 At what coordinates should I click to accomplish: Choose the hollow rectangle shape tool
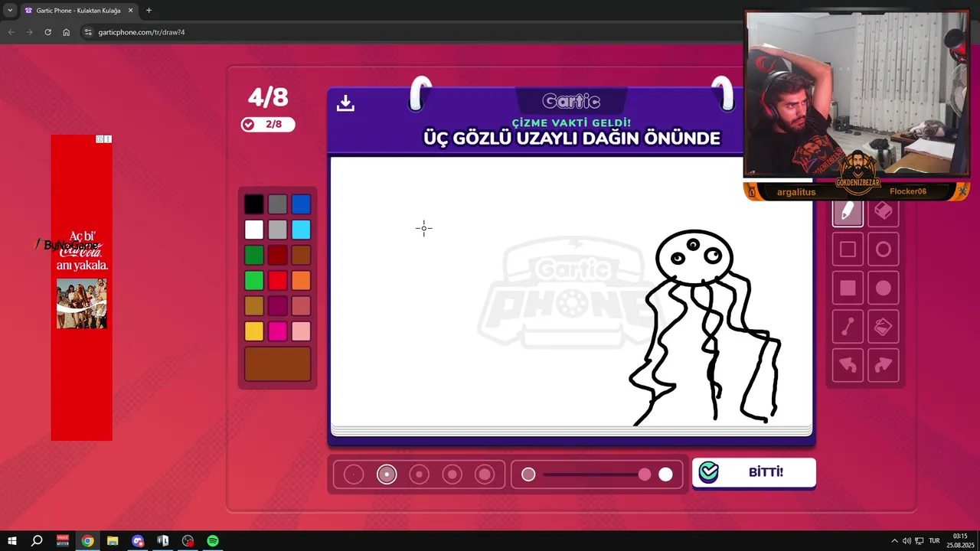point(848,249)
